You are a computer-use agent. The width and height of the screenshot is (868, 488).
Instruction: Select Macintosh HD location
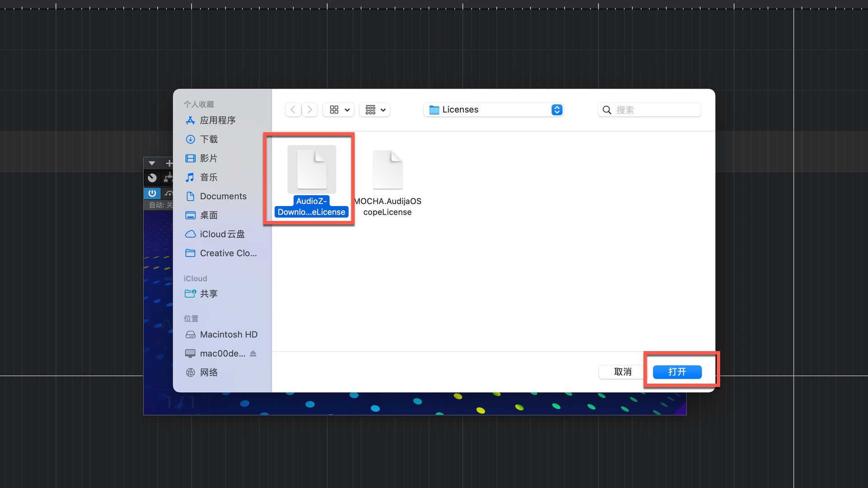tap(228, 334)
